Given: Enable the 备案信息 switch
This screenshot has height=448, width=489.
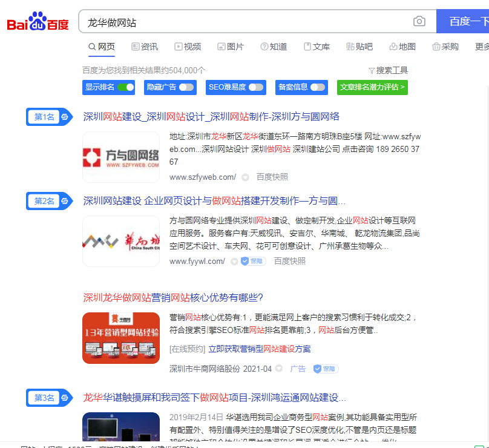Looking at the screenshot, I should [318, 87].
